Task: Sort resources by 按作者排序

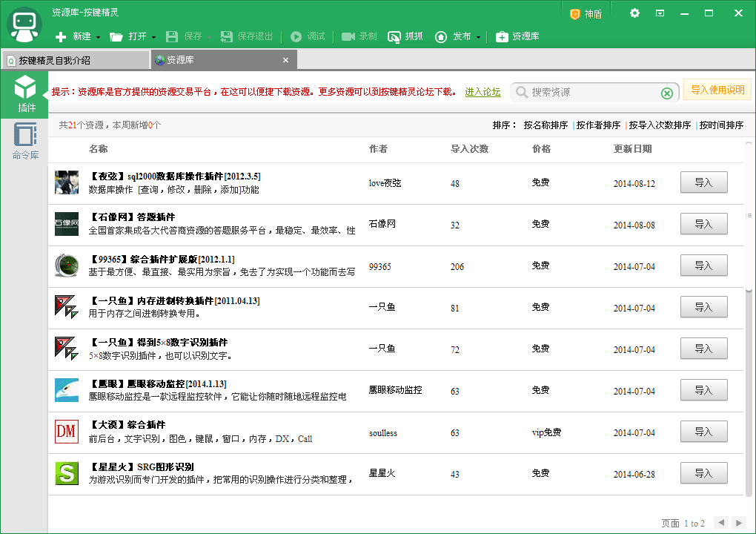Action: coord(597,125)
